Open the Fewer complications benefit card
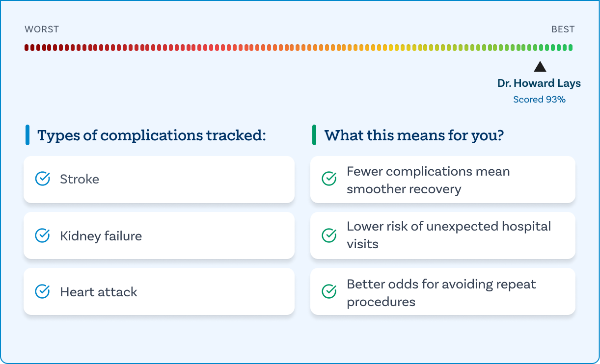The width and height of the screenshot is (600, 364). (442, 180)
